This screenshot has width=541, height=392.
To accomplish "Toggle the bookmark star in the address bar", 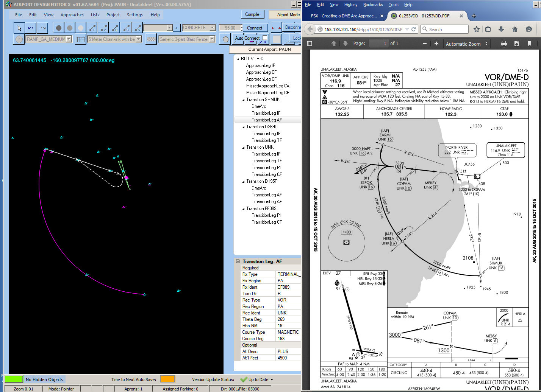I will pyautogui.click(x=477, y=29).
